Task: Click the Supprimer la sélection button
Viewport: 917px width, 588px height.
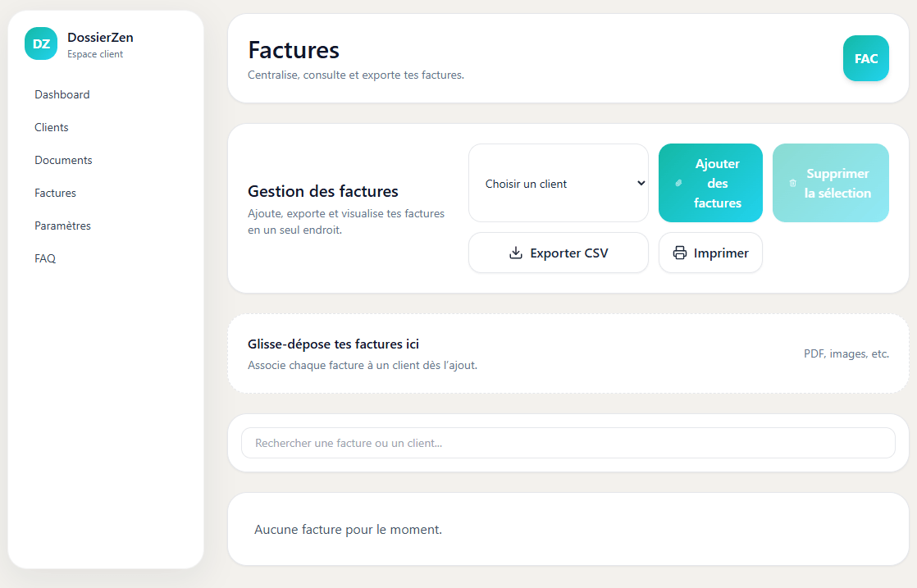Action: pyautogui.click(x=830, y=183)
